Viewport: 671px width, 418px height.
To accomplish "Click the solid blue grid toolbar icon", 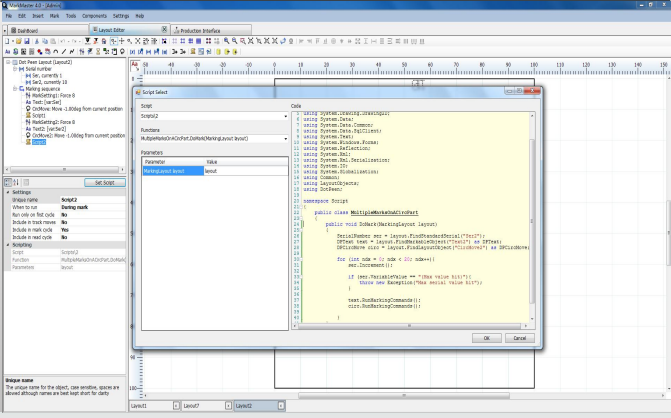I will 199,41.
